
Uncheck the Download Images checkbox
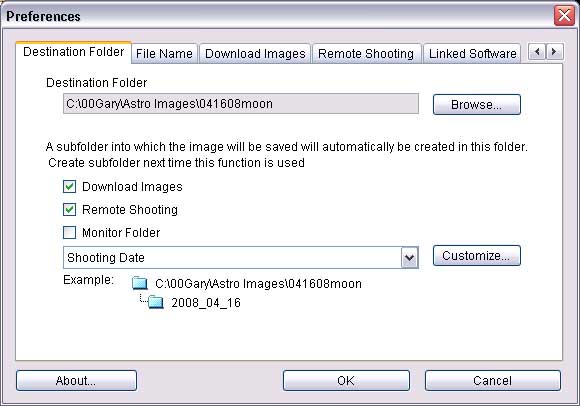click(x=70, y=187)
